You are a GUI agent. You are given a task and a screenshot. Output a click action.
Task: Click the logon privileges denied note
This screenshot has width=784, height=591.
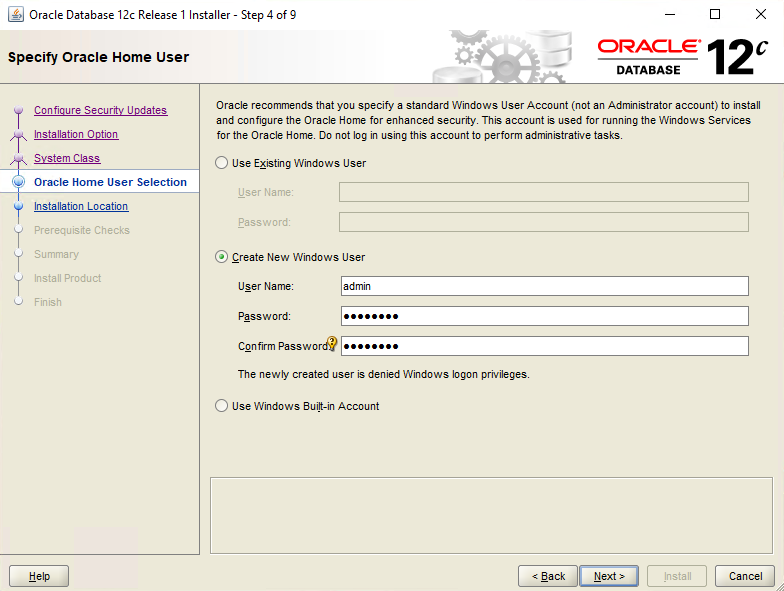click(x=384, y=374)
